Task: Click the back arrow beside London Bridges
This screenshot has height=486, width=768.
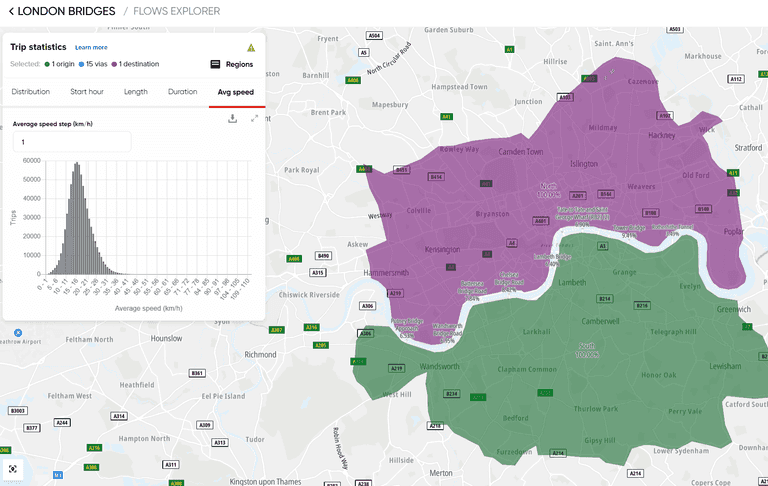Action: 11,11
